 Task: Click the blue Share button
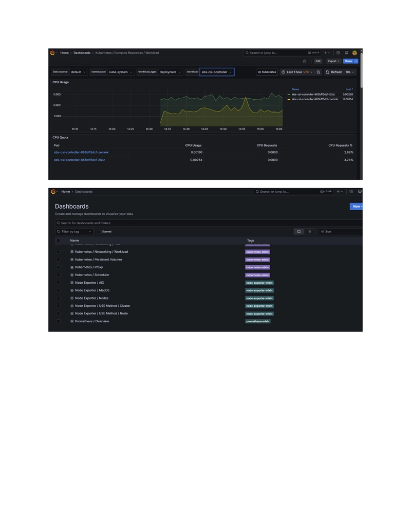[348, 61]
